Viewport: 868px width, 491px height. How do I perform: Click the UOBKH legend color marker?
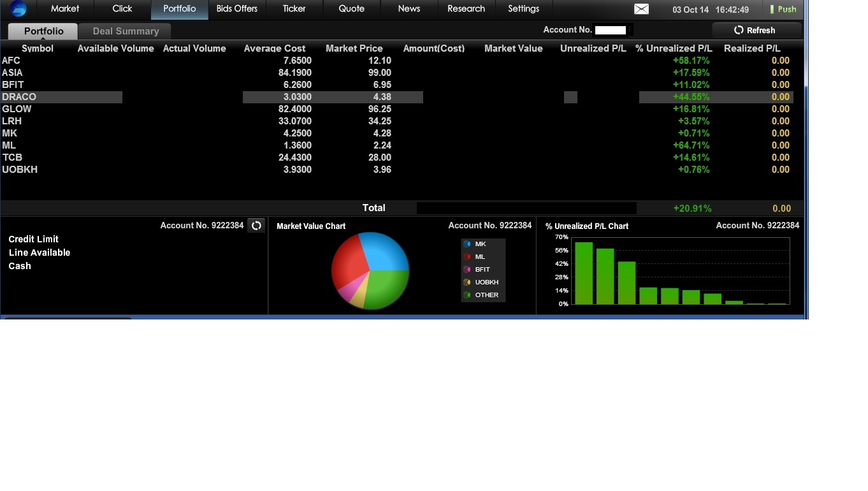(x=467, y=282)
